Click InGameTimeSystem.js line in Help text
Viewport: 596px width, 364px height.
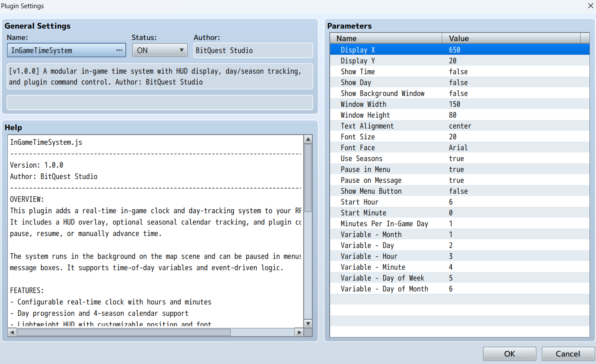(x=46, y=142)
